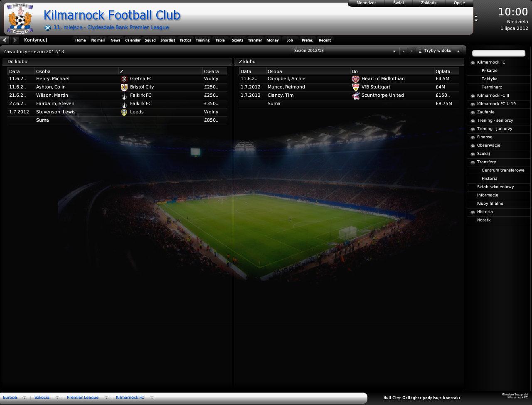Open the Sezon 2012/13 dropdown
The height and width of the screenshot is (405, 532).
tap(345, 51)
